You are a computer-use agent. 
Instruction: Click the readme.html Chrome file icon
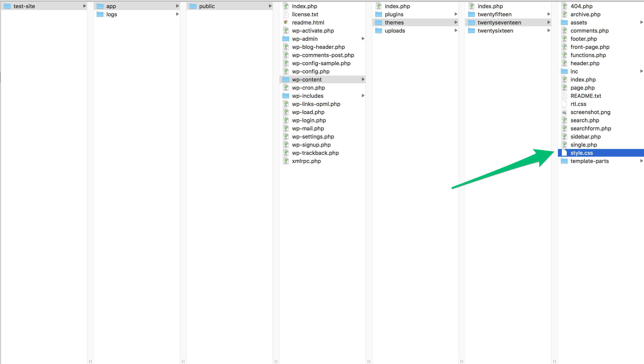pos(286,22)
